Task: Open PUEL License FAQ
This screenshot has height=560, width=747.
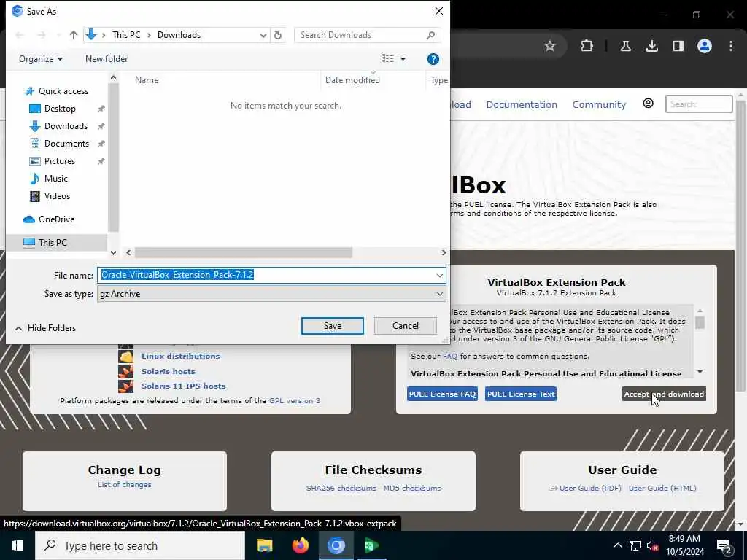Action: pos(442,394)
